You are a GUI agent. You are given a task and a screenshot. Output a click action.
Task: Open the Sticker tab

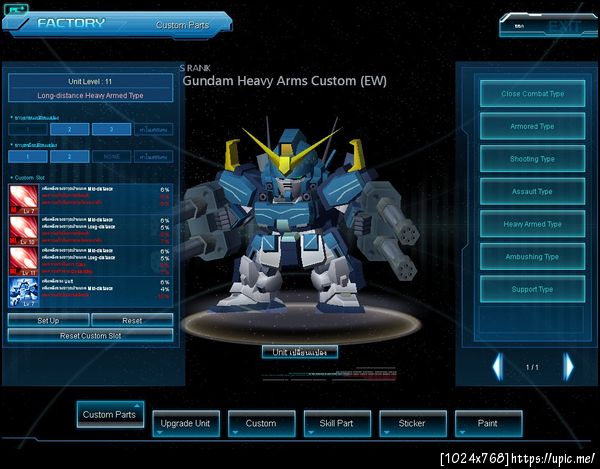point(413,423)
